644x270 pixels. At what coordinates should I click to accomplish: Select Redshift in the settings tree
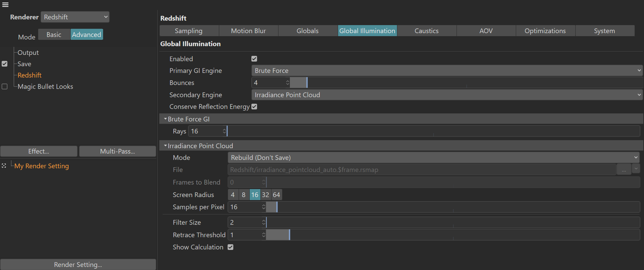29,75
